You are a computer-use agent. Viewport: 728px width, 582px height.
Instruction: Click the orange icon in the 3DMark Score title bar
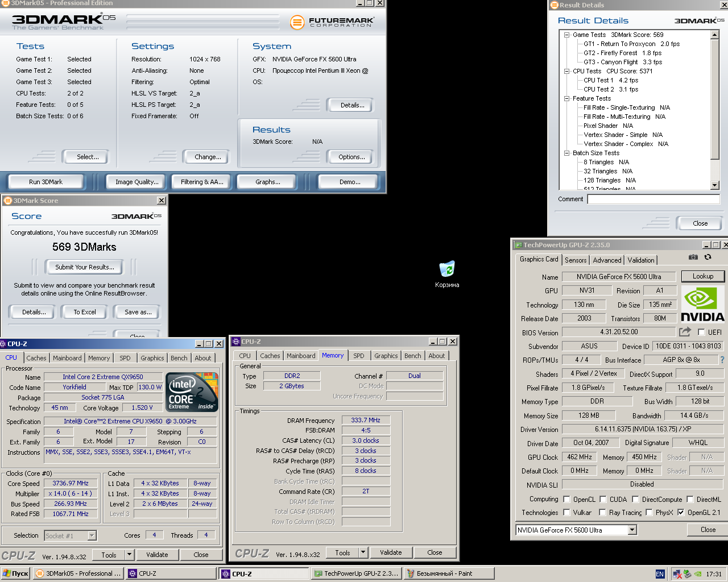click(8, 201)
